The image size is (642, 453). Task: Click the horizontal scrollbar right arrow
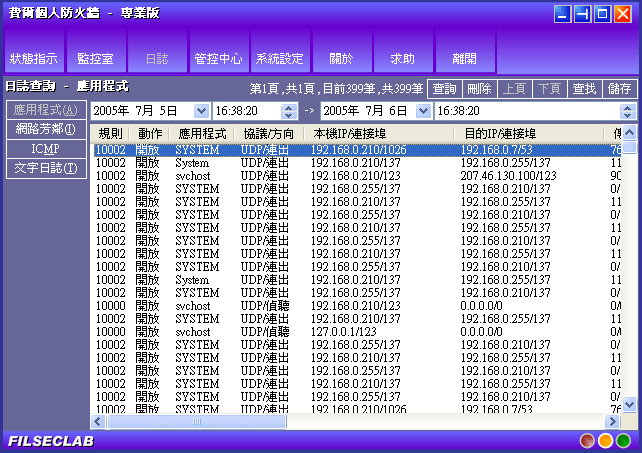pyautogui.click(x=613, y=422)
